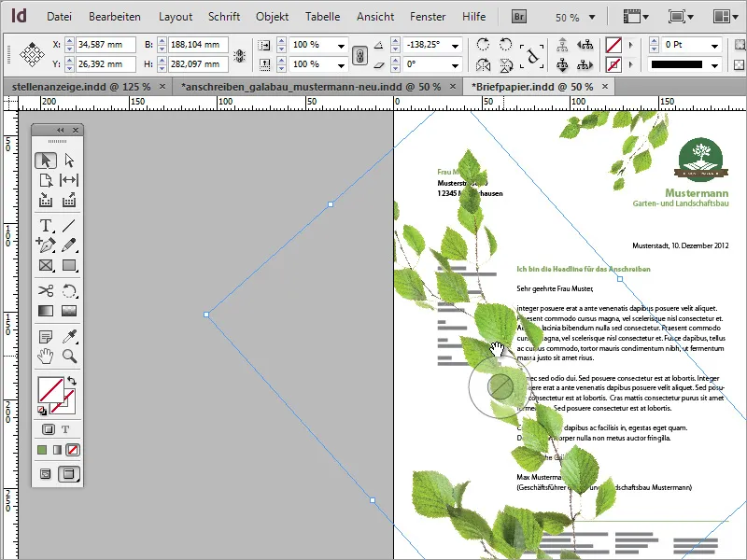Click rotate 90° clockwise icon
This screenshot has width=747, height=560.
483,44
